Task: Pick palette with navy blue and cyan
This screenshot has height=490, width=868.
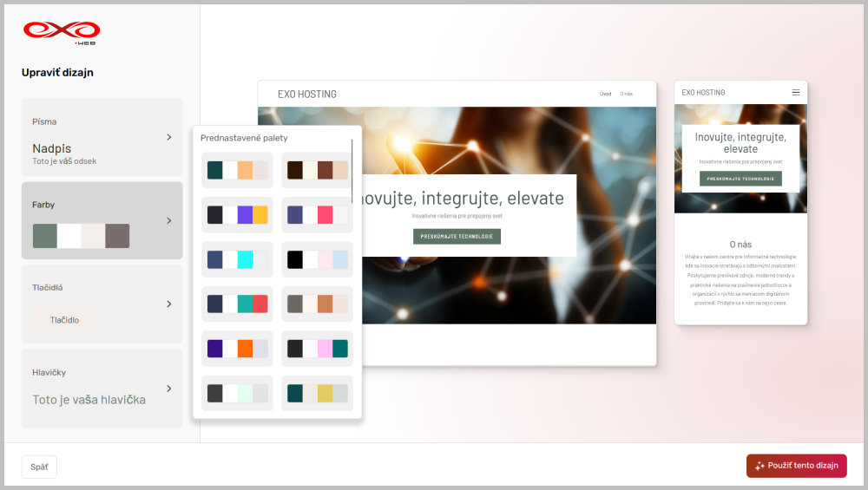Action: [237, 259]
